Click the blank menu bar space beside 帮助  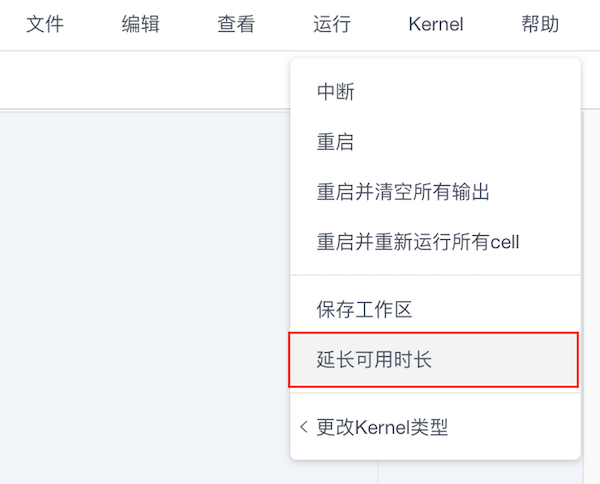tap(580, 24)
